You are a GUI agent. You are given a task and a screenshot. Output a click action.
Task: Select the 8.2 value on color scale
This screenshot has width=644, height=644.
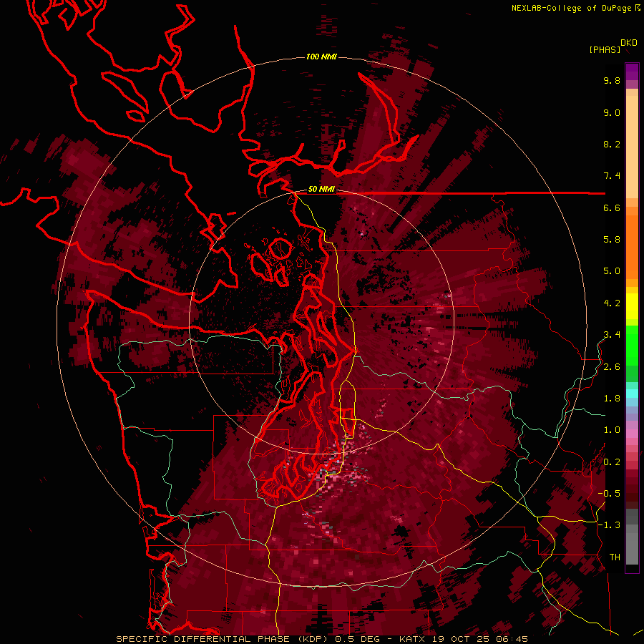[x=612, y=144]
